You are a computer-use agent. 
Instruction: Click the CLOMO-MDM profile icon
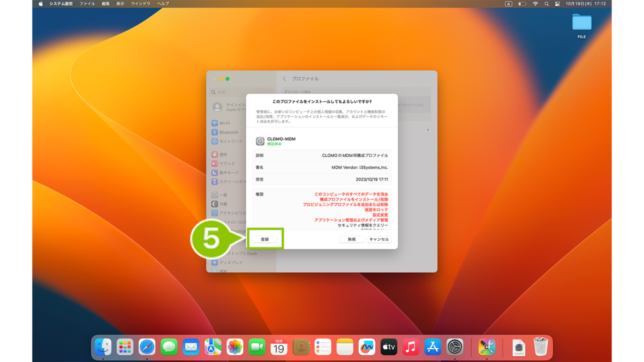click(260, 141)
